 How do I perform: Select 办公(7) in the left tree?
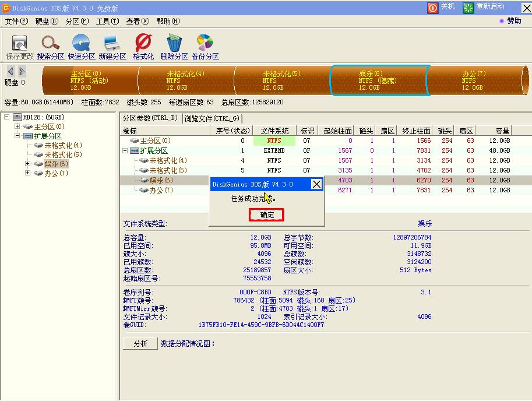[x=57, y=173]
